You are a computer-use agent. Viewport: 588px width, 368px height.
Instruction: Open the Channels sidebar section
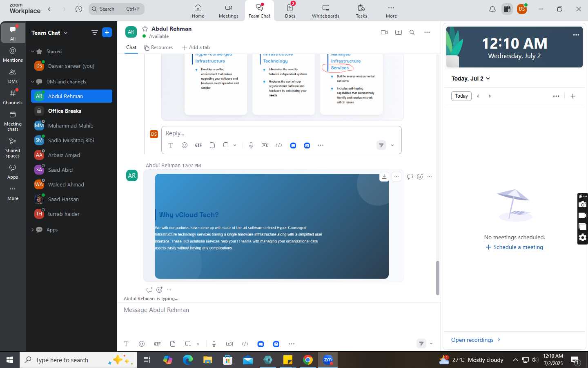13,97
